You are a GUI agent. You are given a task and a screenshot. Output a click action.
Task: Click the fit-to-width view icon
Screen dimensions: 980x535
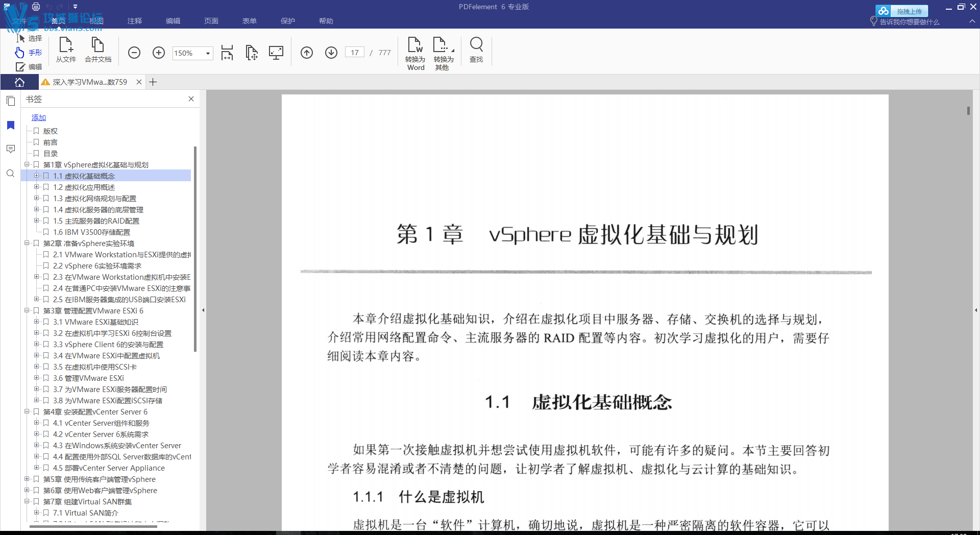pos(227,53)
